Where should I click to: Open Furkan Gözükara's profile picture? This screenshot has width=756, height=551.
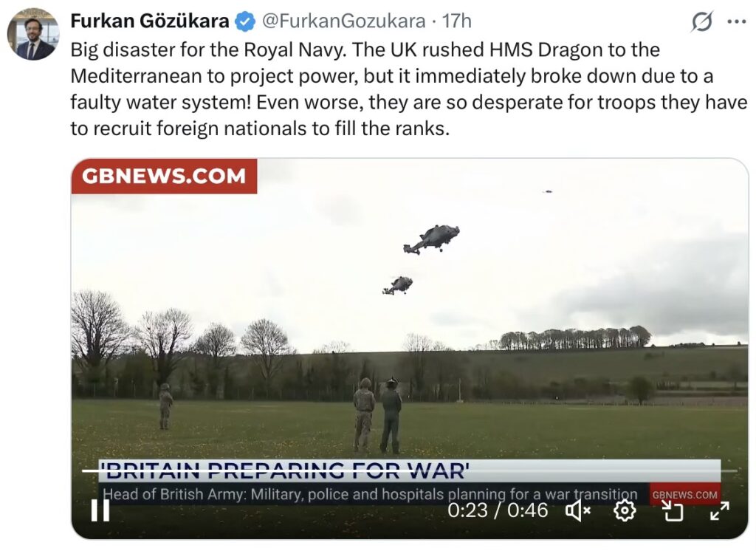pos(32,34)
